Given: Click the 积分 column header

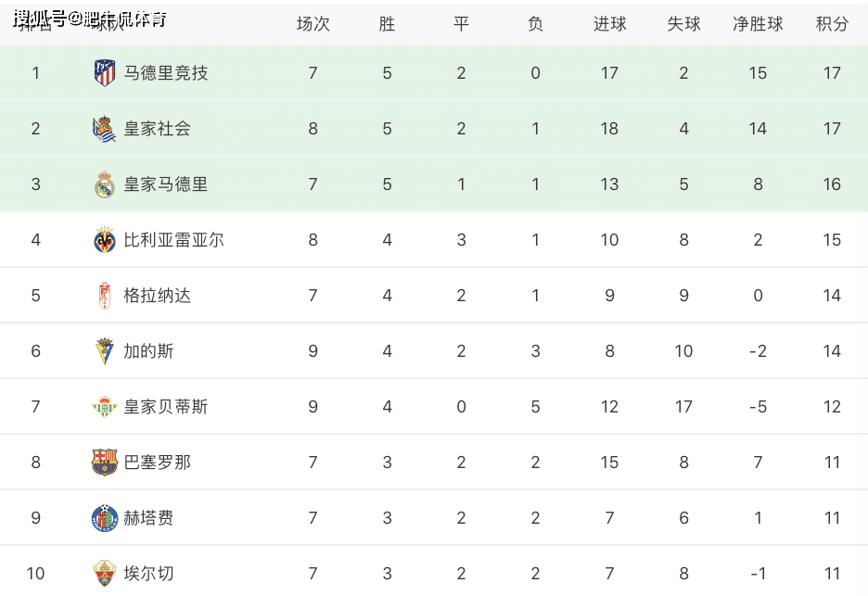Looking at the screenshot, I should (832, 24).
